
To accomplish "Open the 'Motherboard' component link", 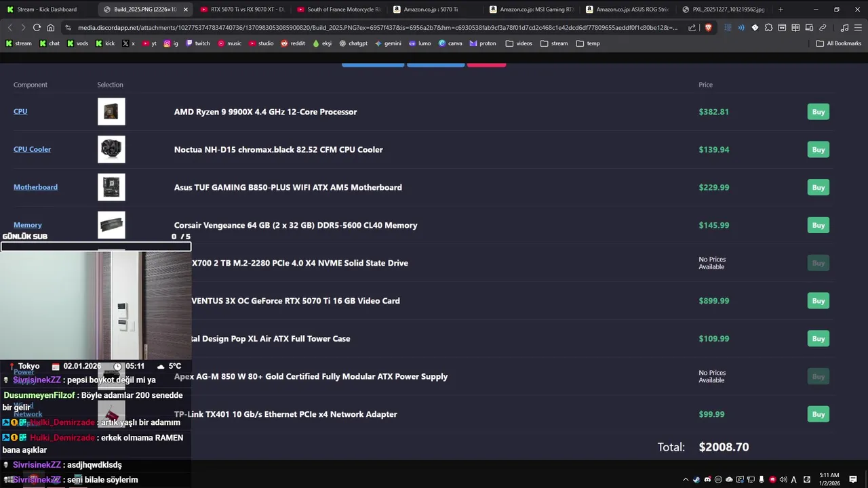I will (x=35, y=188).
